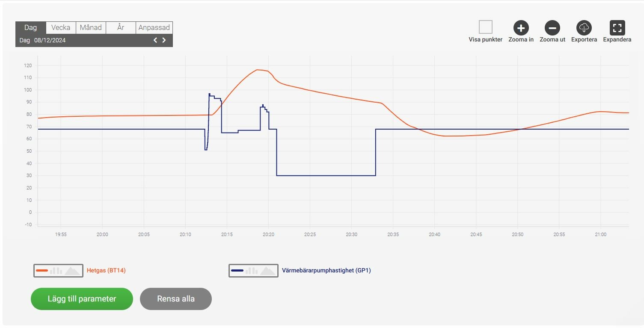
Task: Click the Zooma ut minus icon
Action: click(x=552, y=28)
